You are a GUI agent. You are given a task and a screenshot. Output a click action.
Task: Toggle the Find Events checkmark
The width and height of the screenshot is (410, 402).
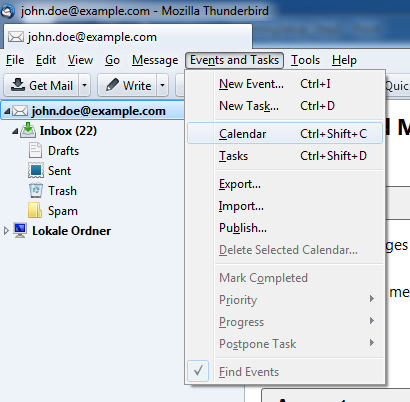[x=198, y=371]
